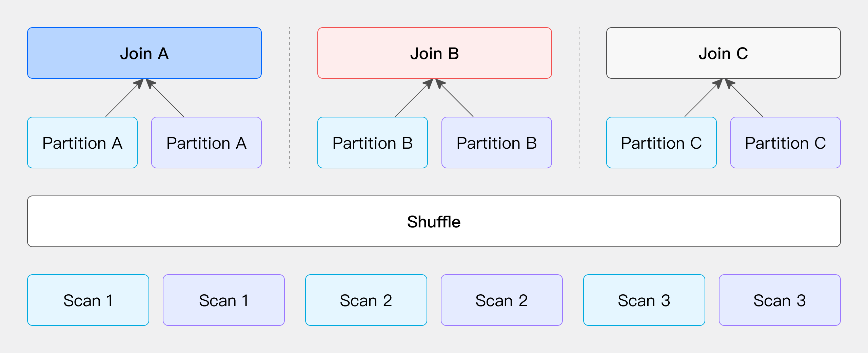This screenshot has height=353, width=868.
Task: Select the cyan Partition C box
Action: [x=661, y=143]
